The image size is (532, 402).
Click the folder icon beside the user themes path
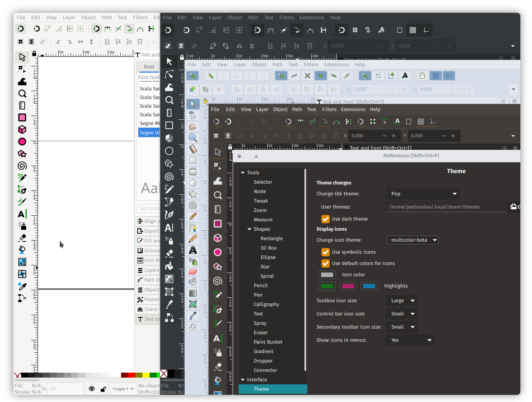[514, 206]
